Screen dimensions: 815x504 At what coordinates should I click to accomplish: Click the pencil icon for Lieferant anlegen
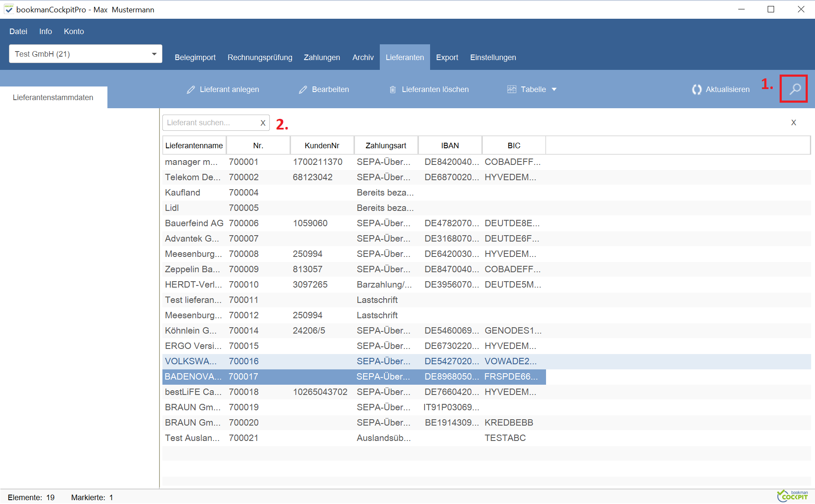[x=191, y=89]
